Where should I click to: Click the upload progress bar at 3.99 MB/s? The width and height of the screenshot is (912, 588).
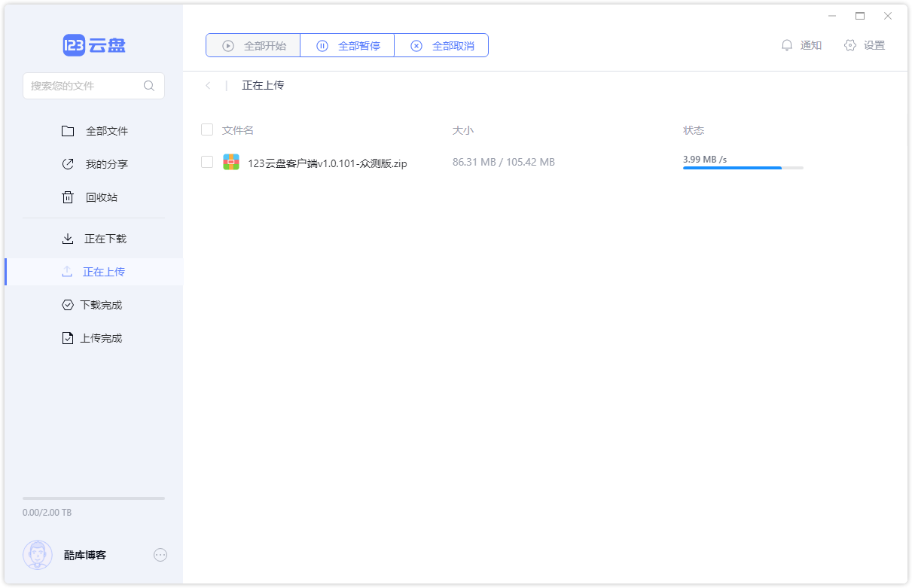point(743,168)
